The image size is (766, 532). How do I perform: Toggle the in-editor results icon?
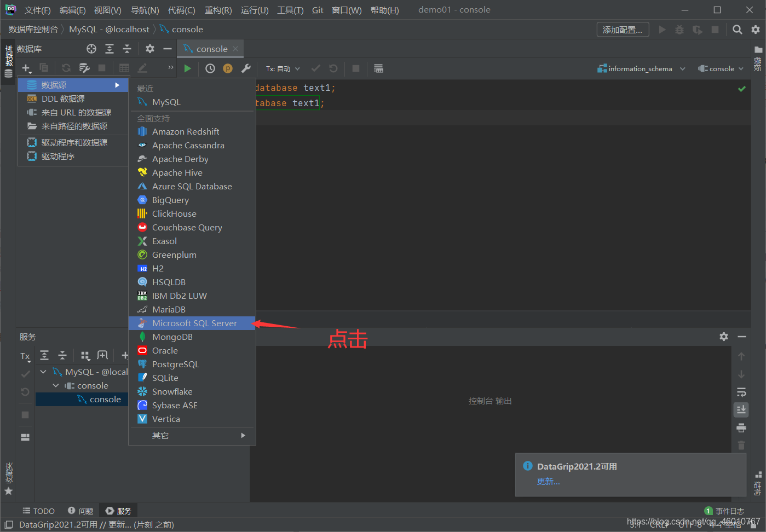378,68
